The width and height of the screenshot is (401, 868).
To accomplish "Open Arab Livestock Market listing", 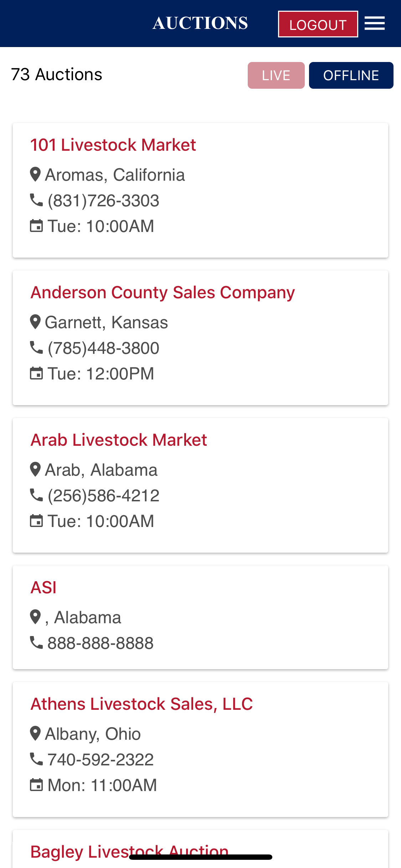I will 119,440.
